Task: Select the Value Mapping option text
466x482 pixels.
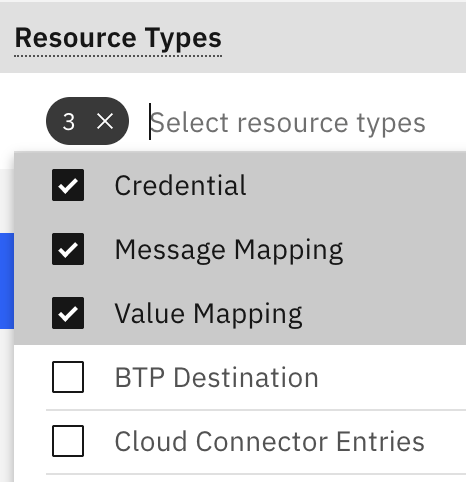Action: click(x=208, y=314)
